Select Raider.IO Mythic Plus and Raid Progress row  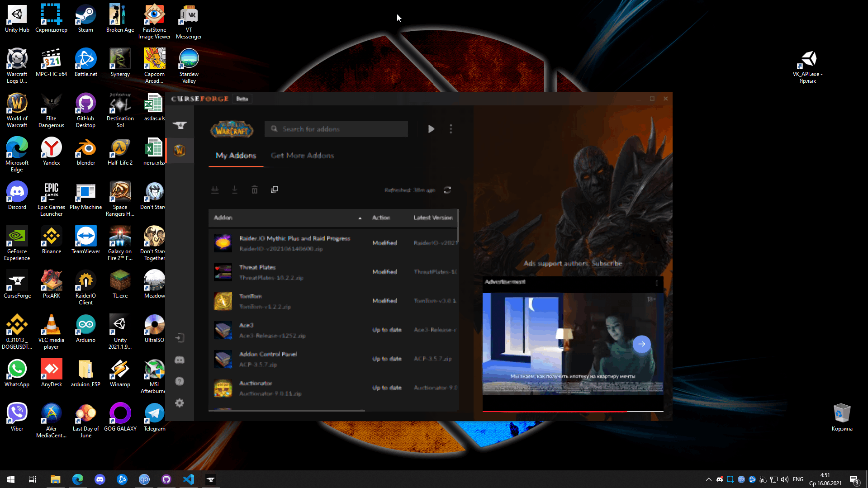[x=333, y=243]
